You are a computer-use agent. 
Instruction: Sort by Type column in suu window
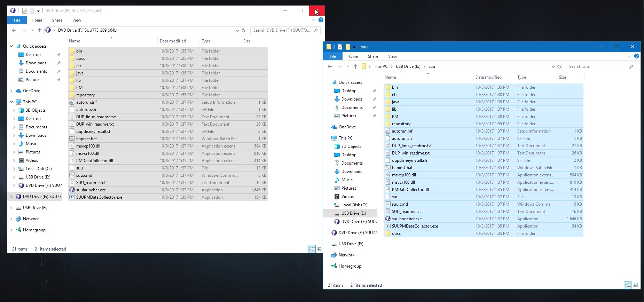pyautogui.click(x=536, y=77)
